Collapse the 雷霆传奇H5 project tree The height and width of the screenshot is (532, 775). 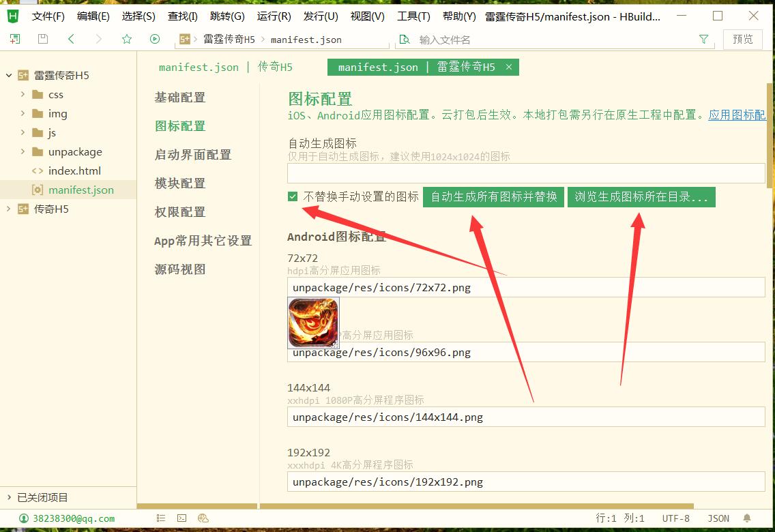(9, 75)
